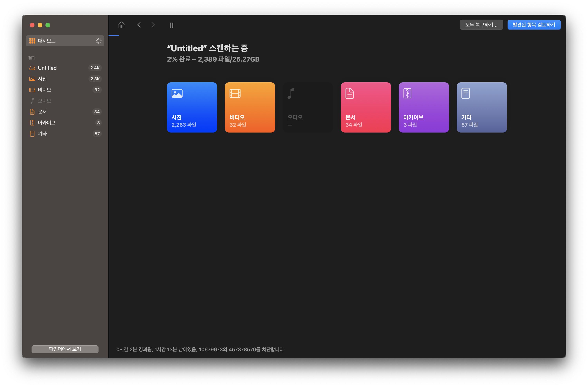Pause the scan with pause button
Viewport: 588px width, 387px height.
coord(171,25)
